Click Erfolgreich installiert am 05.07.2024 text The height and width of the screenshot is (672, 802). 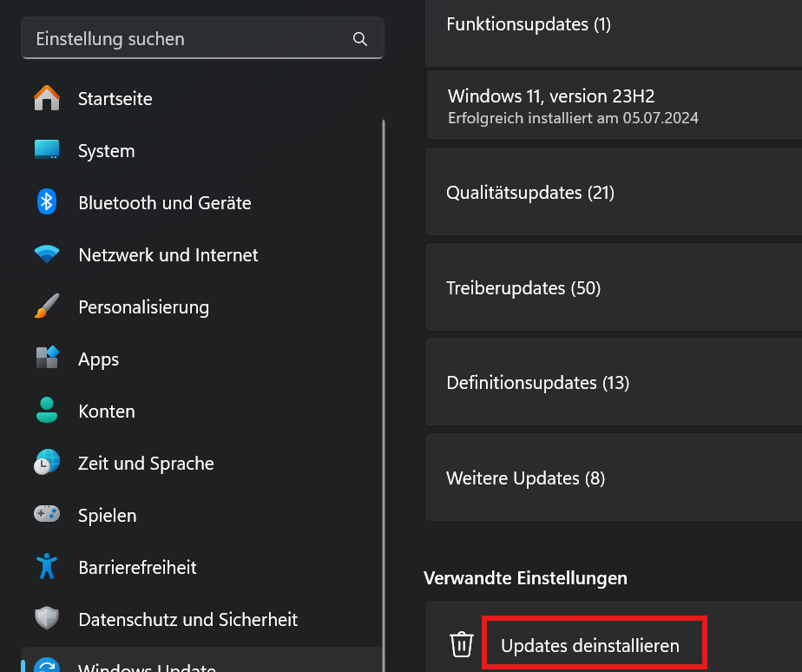573,118
